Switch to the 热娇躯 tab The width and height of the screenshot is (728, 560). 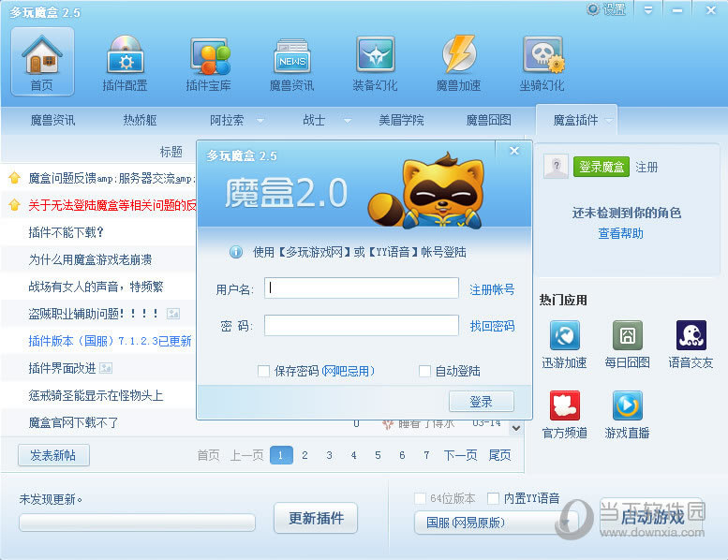140,121
